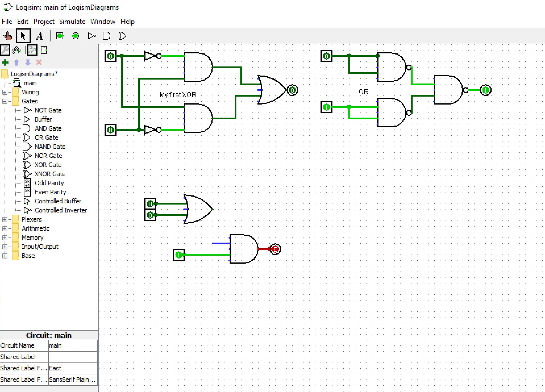Switch to circuit appearance edit icon
Screen dimensions: 545x392
coord(44,50)
